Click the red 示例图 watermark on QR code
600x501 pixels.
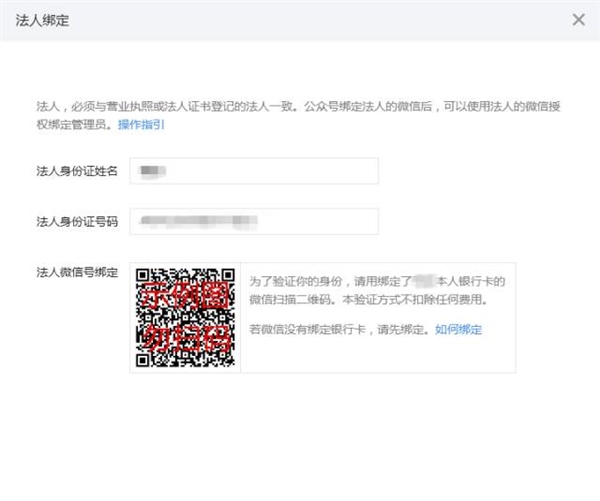(x=185, y=298)
